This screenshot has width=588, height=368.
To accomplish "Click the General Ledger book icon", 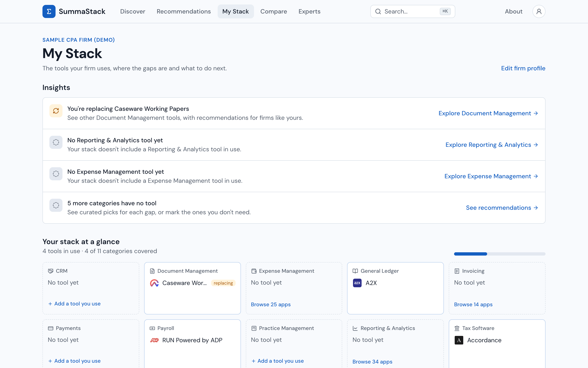I will tap(355, 271).
